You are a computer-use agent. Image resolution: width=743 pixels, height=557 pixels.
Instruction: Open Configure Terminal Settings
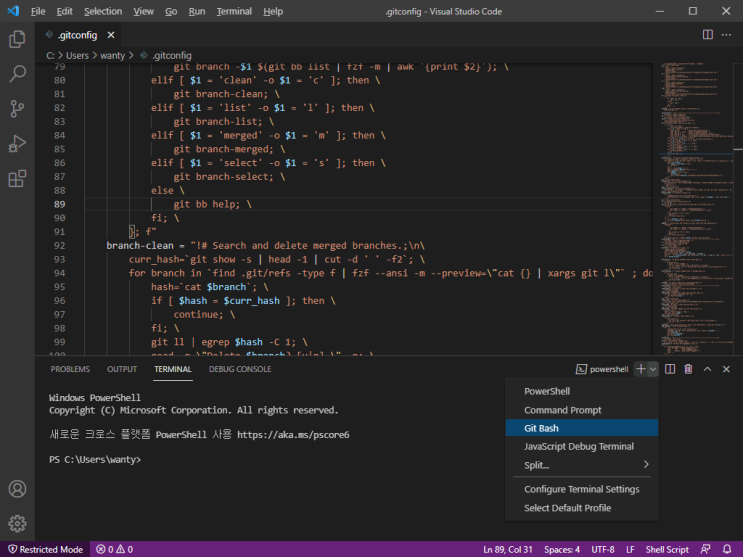click(582, 489)
